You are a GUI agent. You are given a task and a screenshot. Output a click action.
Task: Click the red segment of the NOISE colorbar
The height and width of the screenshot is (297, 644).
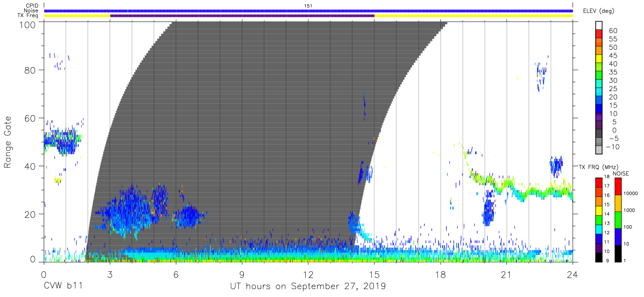[618, 186]
